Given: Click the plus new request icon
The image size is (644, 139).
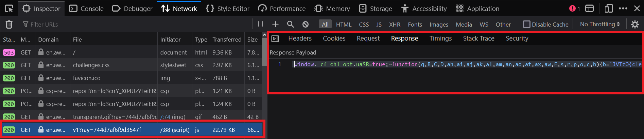Looking at the screenshot, I should [x=275, y=24].
